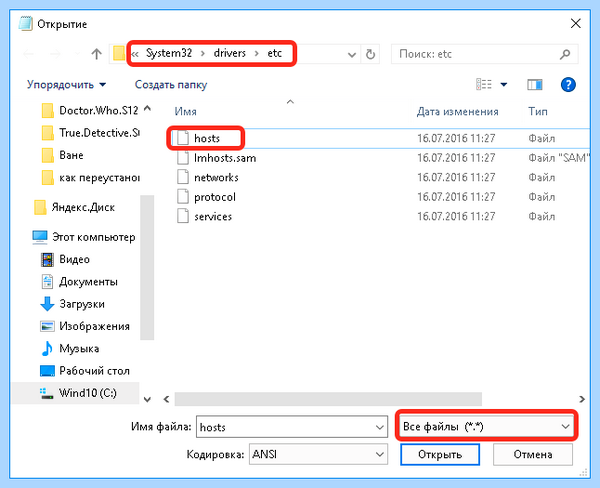
Task: Expand address bar history dropdown
Action: 352,55
